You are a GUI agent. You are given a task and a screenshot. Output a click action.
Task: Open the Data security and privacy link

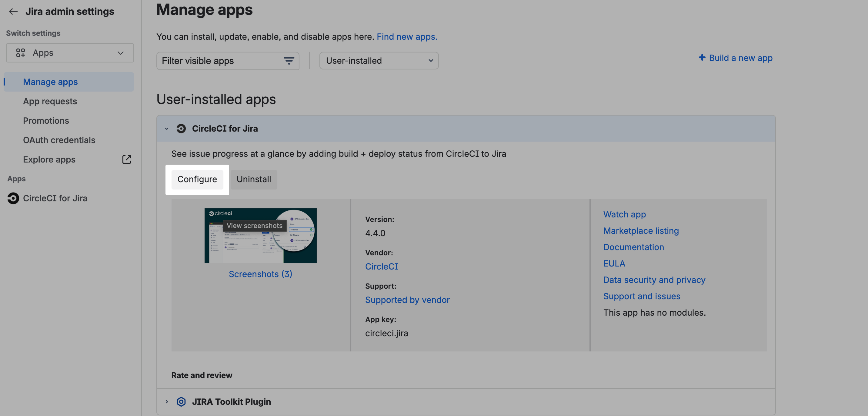[x=654, y=280]
